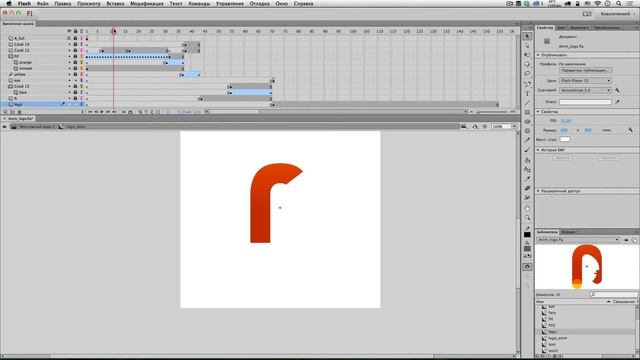The height and width of the screenshot is (360, 640).
Task: Select the Pen tool
Action: pos(527,84)
